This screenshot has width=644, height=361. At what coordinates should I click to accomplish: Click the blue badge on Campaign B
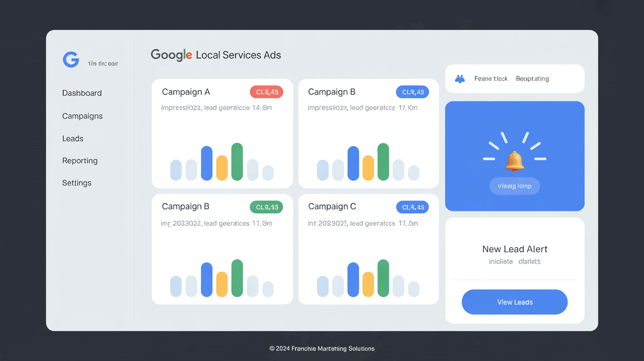tap(412, 92)
